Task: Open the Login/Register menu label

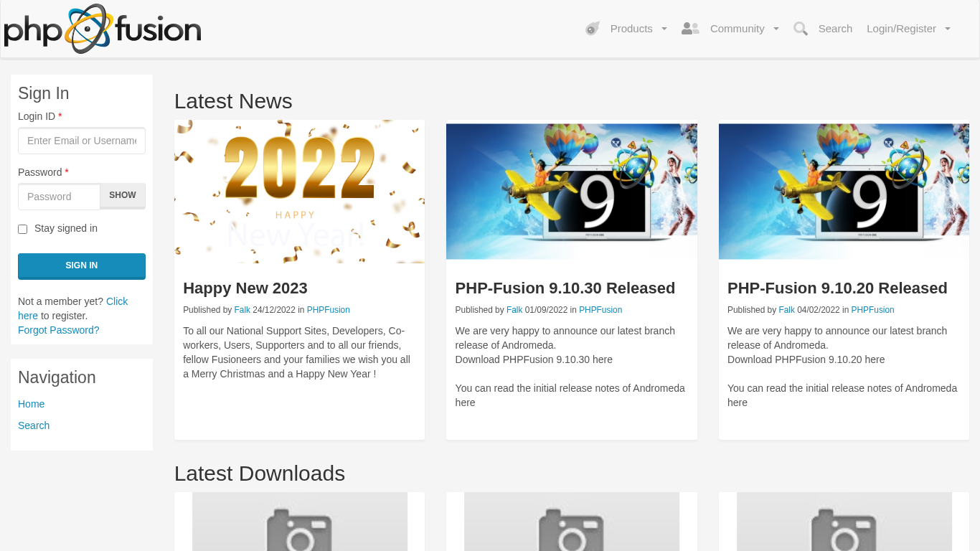Action: [x=901, y=29]
